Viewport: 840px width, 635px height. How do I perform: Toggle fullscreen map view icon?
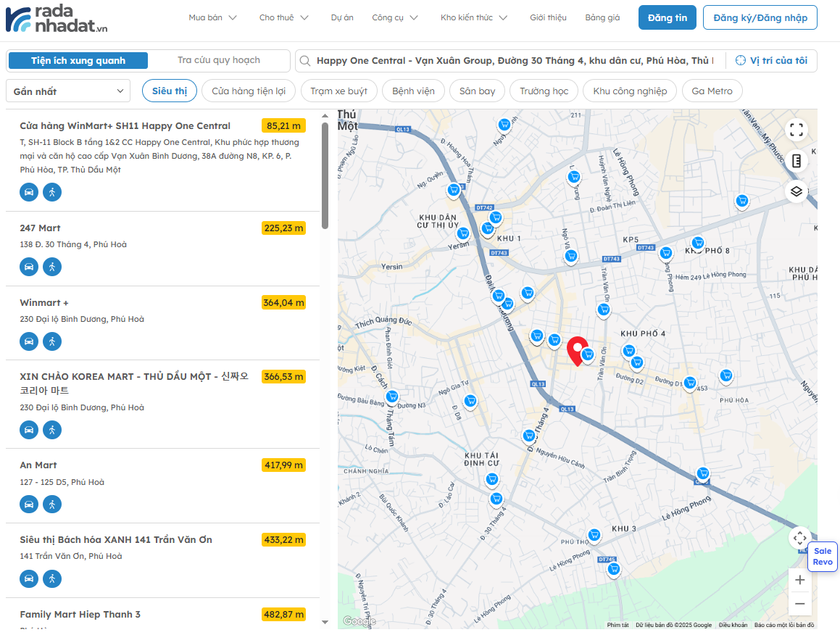pos(796,130)
